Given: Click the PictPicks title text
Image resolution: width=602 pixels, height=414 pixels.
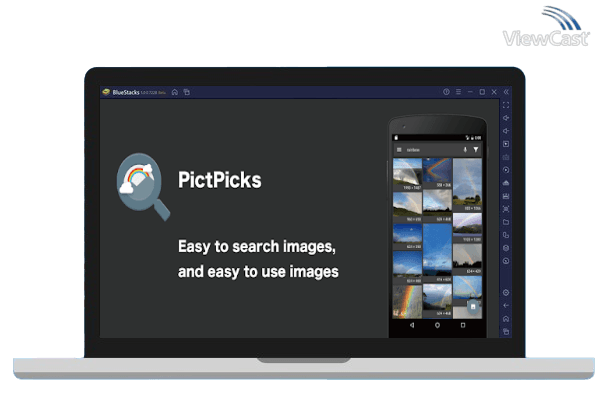Looking at the screenshot, I should [220, 180].
